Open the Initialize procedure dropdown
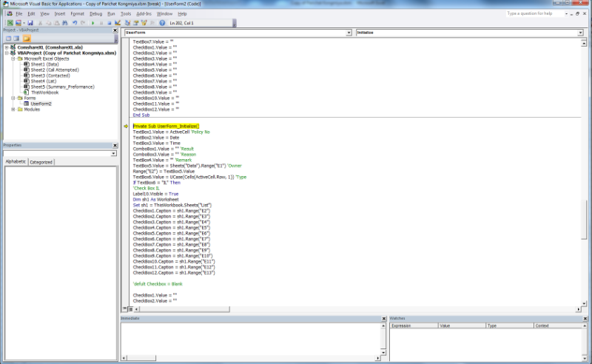 579,33
